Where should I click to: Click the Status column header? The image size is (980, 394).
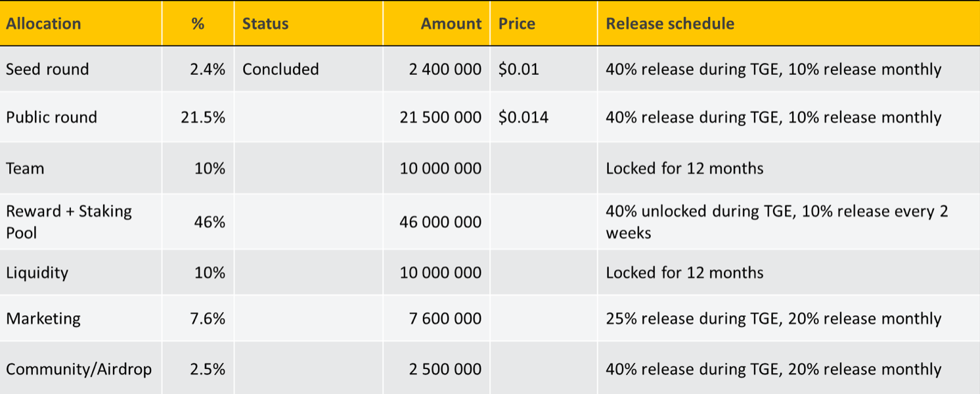tap(265, 24)
